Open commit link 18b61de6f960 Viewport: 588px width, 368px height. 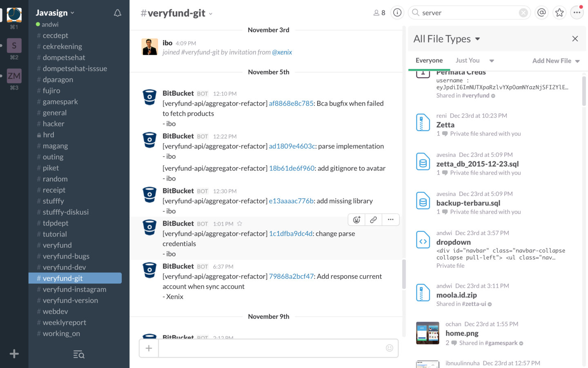click(x=292, y=168)
